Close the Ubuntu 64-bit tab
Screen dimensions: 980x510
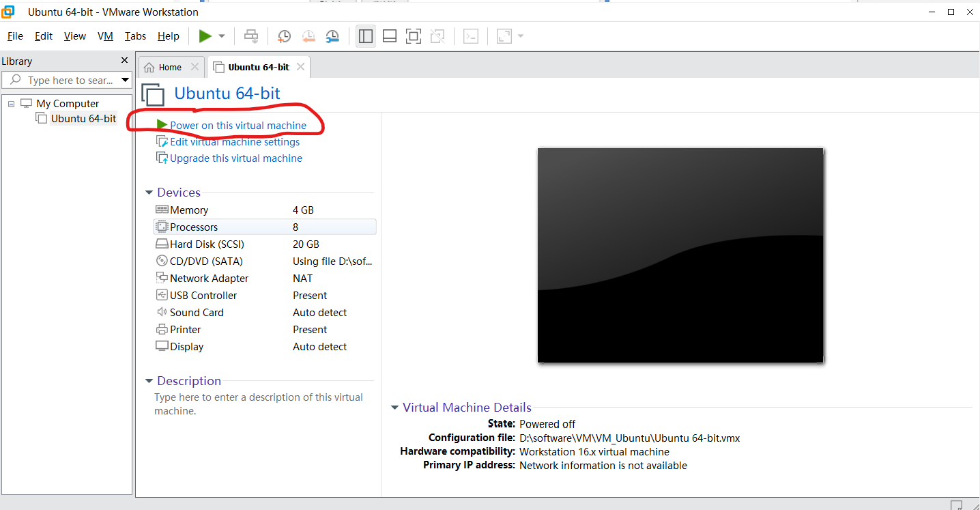tap(300, 67)
